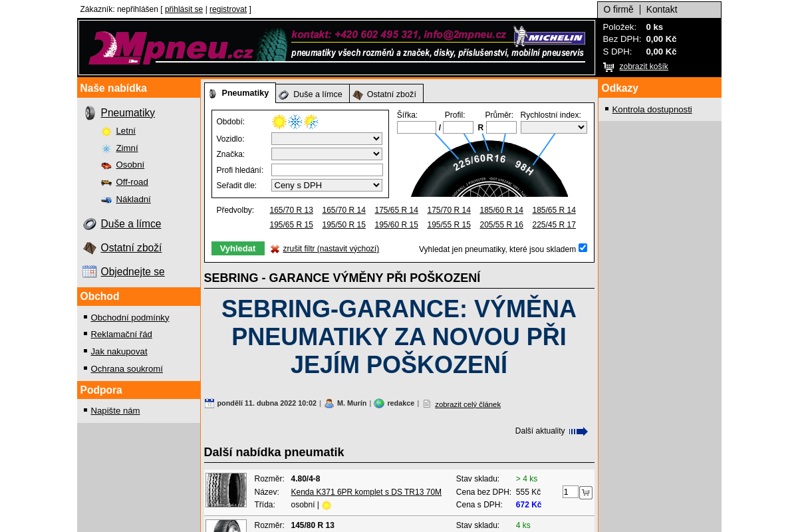The width and height of the screenshot is (798, 532).
Task: Select the summer sun season icon
Action: coord(277,122)
